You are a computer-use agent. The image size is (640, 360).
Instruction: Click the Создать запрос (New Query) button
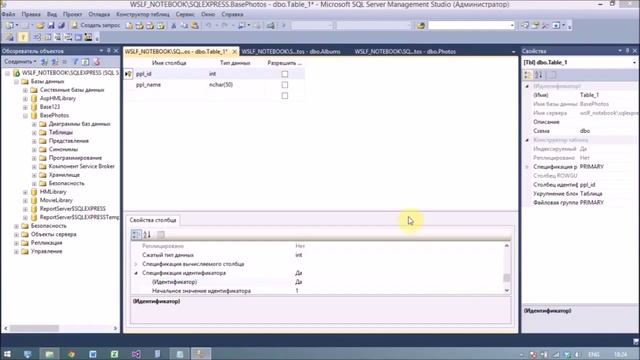click(96, 25)
